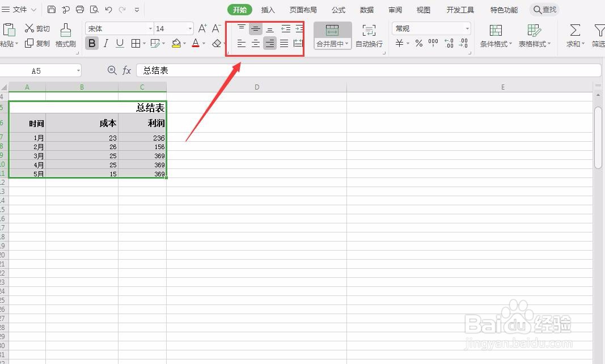Select the 格式刷 format painter tool
The width and height of the screenshot is (605, 364).
click(x=64, y=35)
